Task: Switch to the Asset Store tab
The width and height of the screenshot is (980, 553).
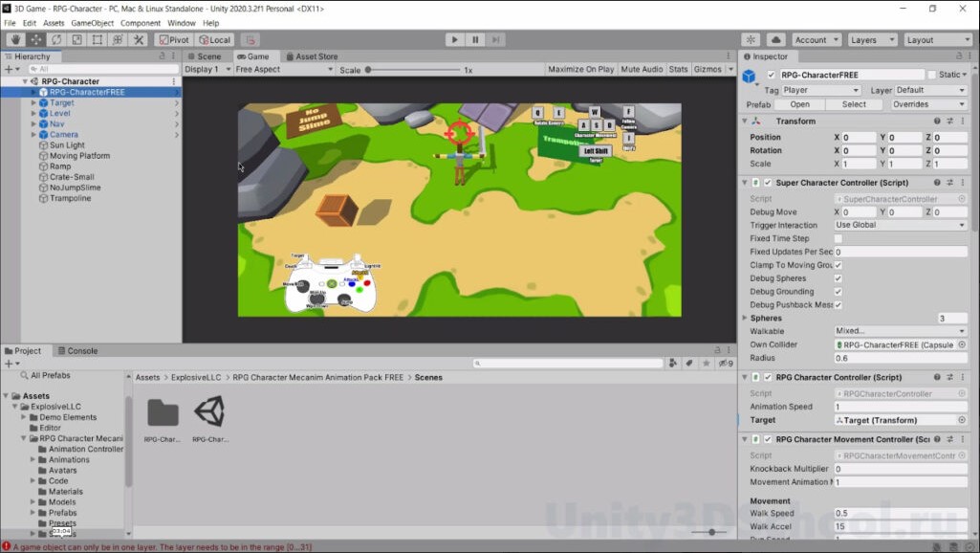Action: tap(312, 56)
